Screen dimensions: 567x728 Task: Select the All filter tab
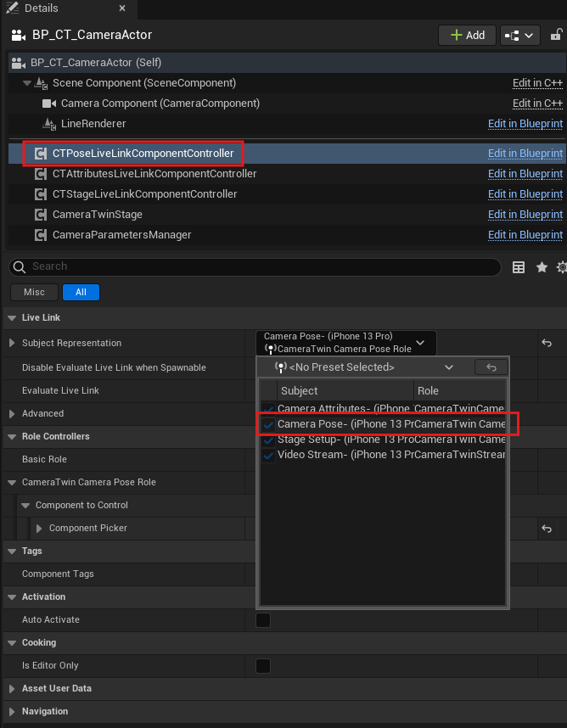pos(81,292)
